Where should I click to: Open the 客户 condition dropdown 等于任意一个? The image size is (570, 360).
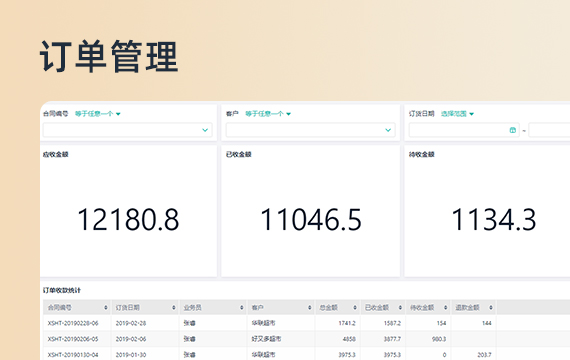pos(268,114)
